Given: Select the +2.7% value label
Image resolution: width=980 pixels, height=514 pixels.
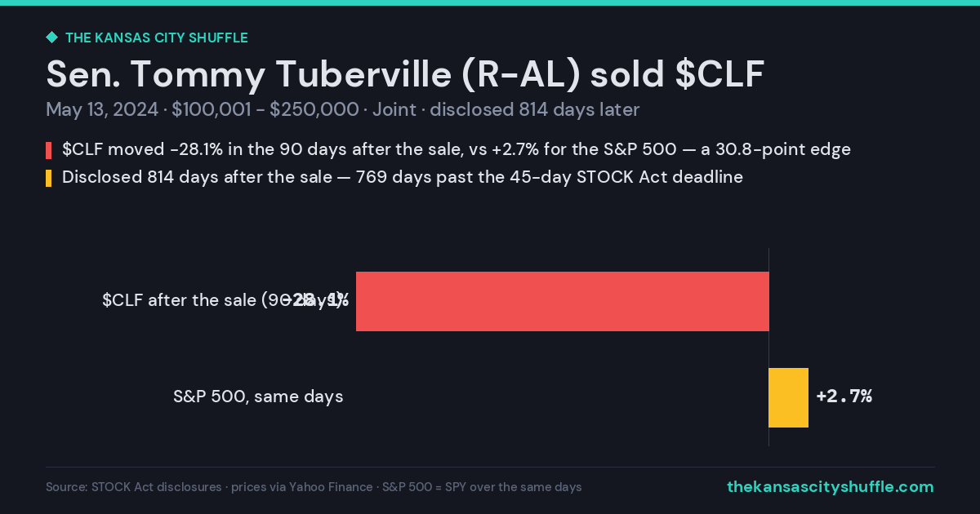Looking at the screenshot, I should click(x=844, y=397).
